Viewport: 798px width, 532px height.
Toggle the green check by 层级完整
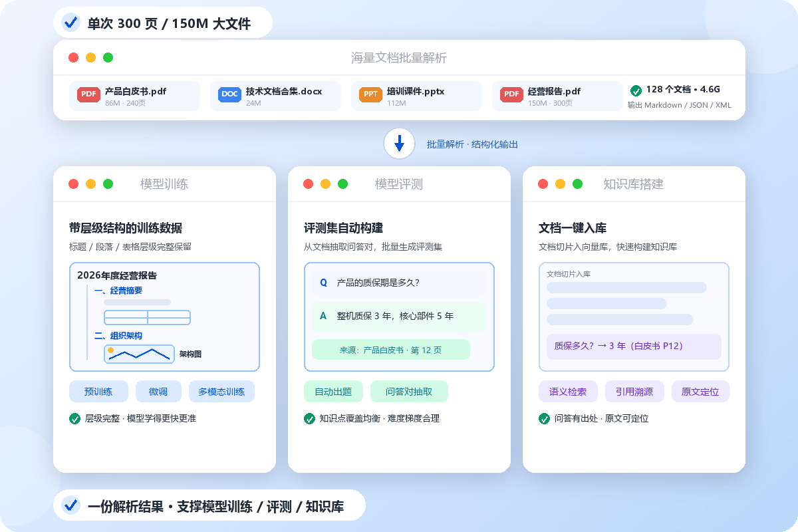click(x=74, y=418)
